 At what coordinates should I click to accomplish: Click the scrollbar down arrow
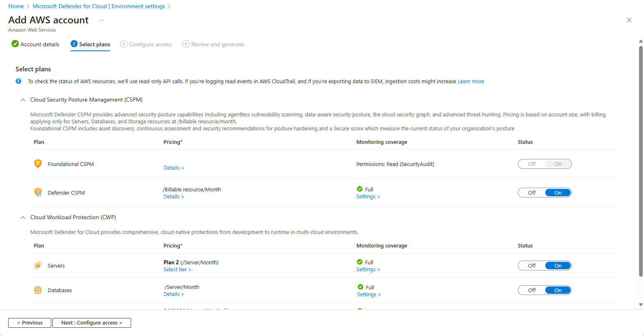click(x=641, y=304)
